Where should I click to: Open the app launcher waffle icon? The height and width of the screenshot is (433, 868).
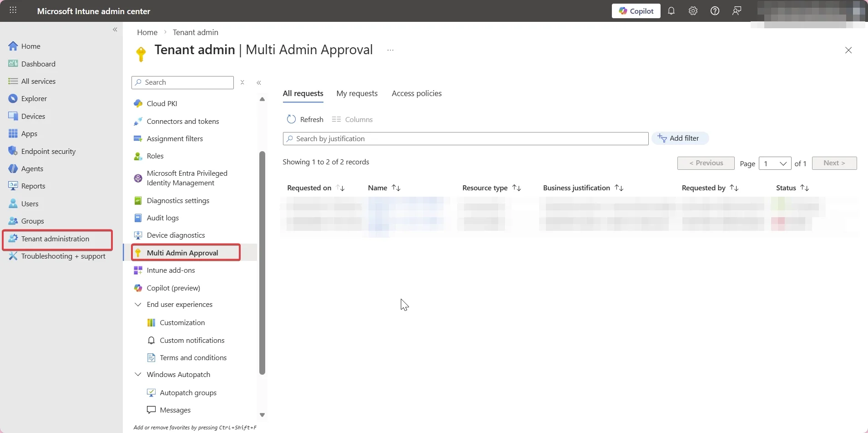click(13, 10)
